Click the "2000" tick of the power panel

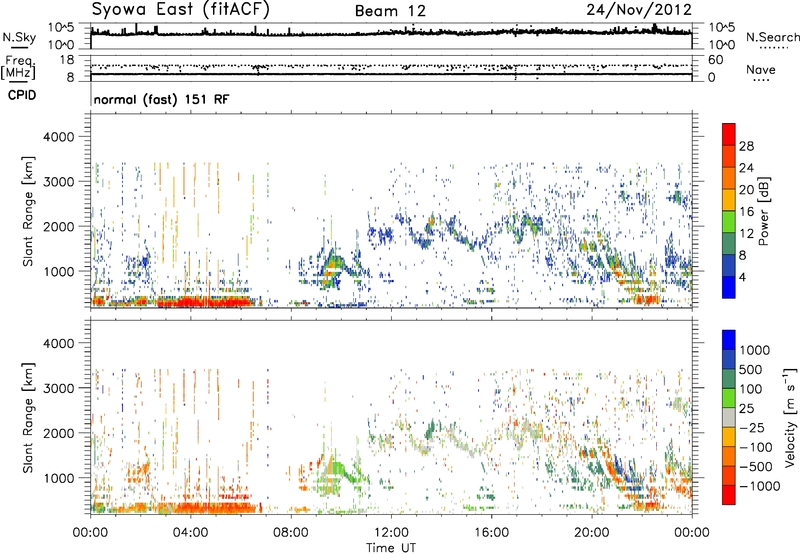[58, 226]
